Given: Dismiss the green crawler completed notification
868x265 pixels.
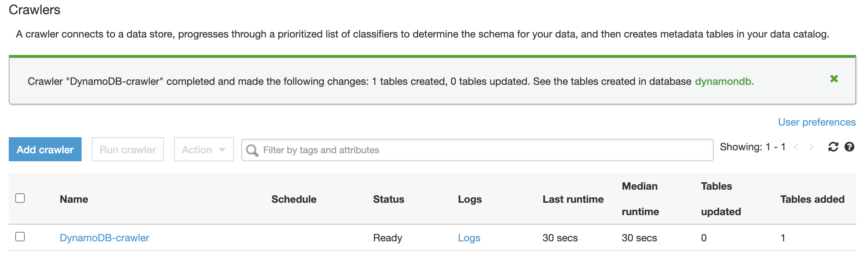Looking at the screenshot, I should point(834,79).
